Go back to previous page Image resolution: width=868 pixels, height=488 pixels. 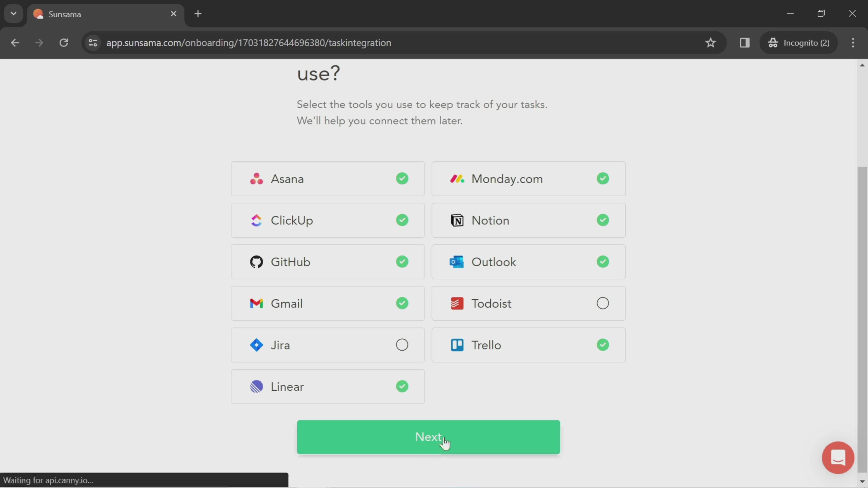[x=15, y=43]
